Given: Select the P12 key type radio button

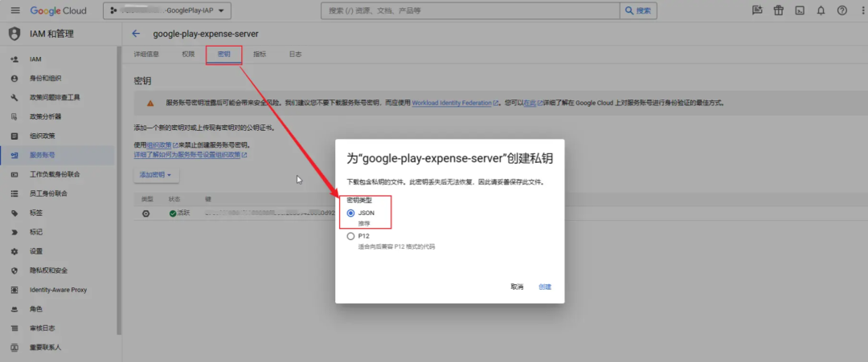Looking at the screenshot, I should tap(350, 236).
